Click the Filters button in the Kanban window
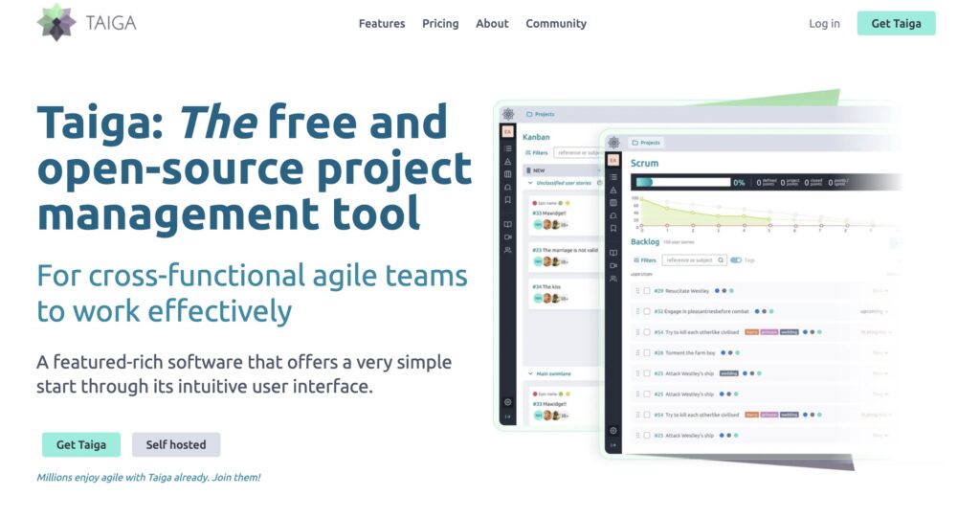This screenshot has width=980, height=518. (536, 152)
